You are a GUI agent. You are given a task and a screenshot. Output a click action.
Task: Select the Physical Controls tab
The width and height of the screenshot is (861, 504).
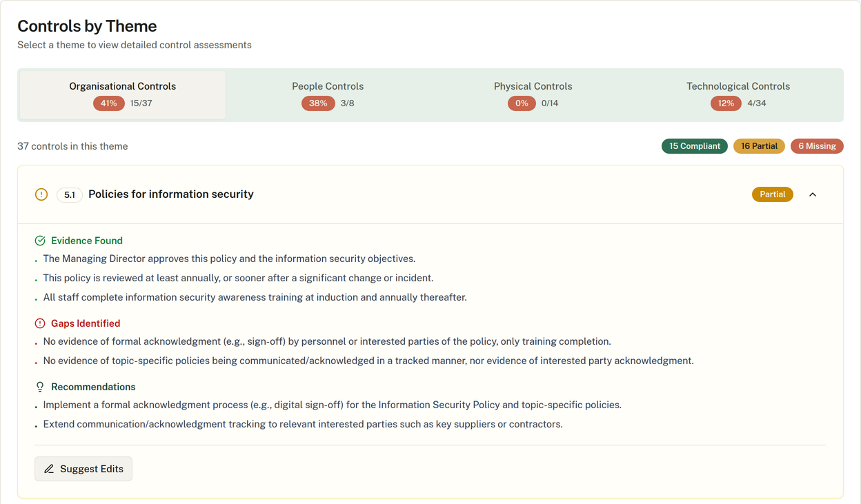(x=533, y=95)
